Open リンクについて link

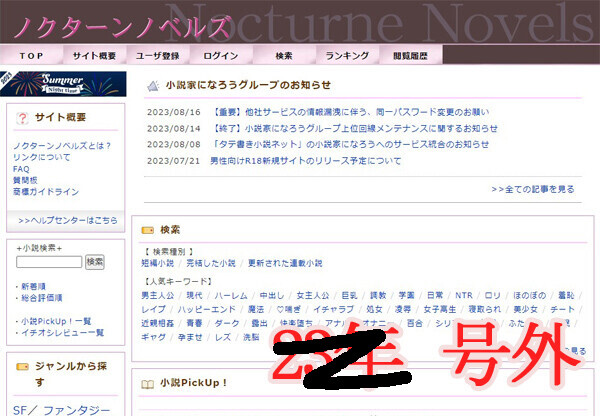click(x=42, y=157)
